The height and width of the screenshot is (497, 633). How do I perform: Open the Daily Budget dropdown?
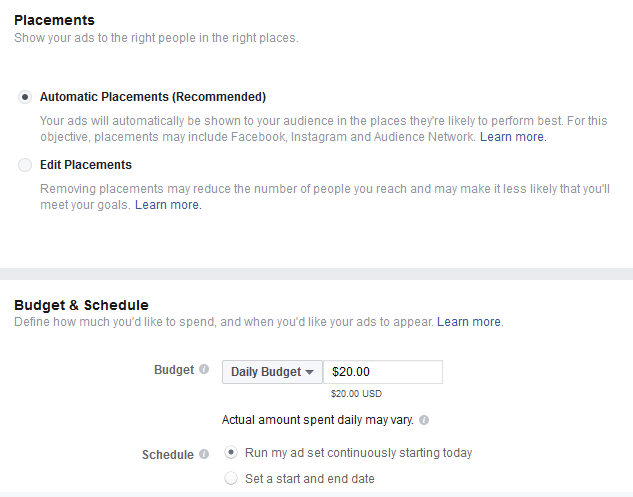272,372
